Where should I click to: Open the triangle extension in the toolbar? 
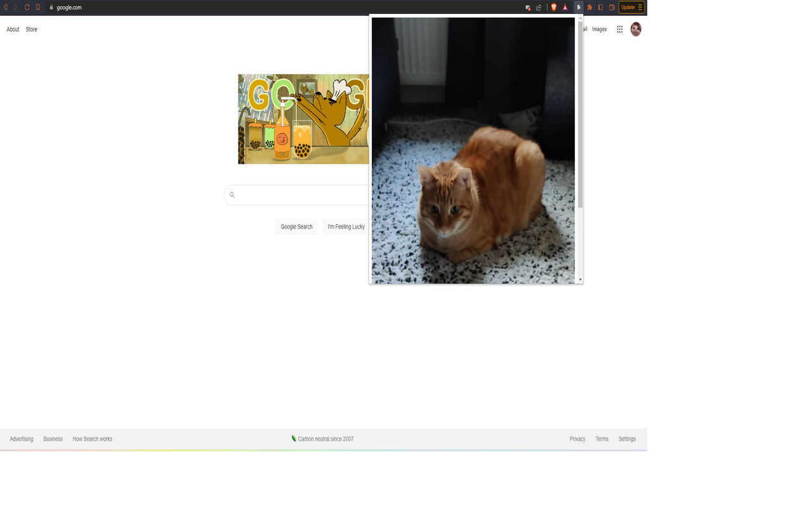pos(565,7)
